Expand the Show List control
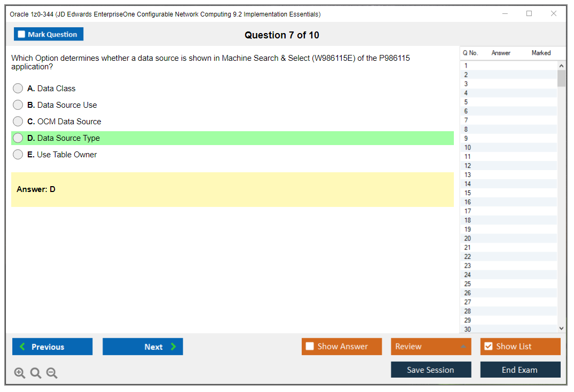This screenshot has width=574, height=392. [x=520, y=346]
